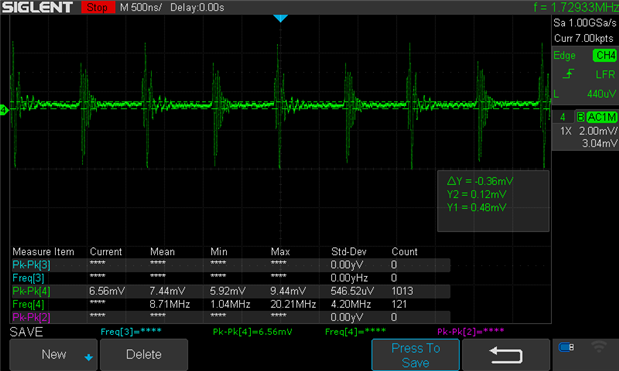Image resolution: width=619 pixels, height=371 pixels.
Task: Click the 20.21MHz max frequency cell
Action: click(x=293, y=304)
